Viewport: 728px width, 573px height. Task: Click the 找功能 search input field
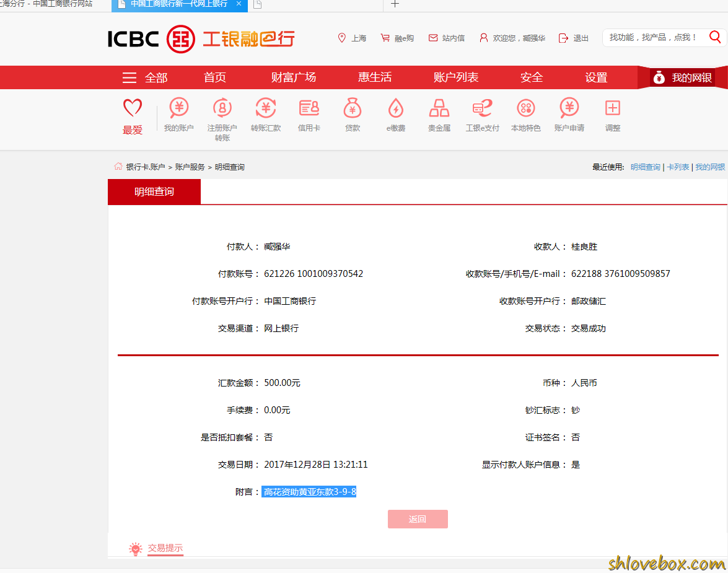653,38
